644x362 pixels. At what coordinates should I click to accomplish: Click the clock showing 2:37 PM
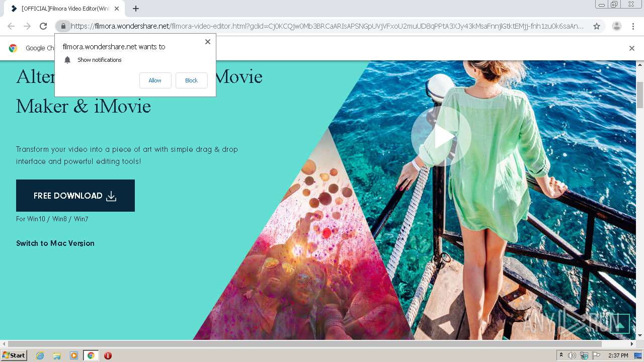click(618, 355)
